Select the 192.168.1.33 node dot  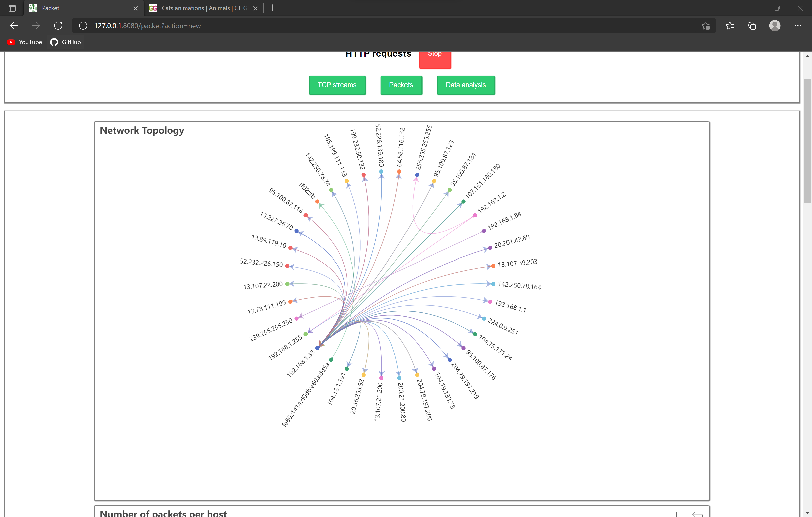coord(317,348)
